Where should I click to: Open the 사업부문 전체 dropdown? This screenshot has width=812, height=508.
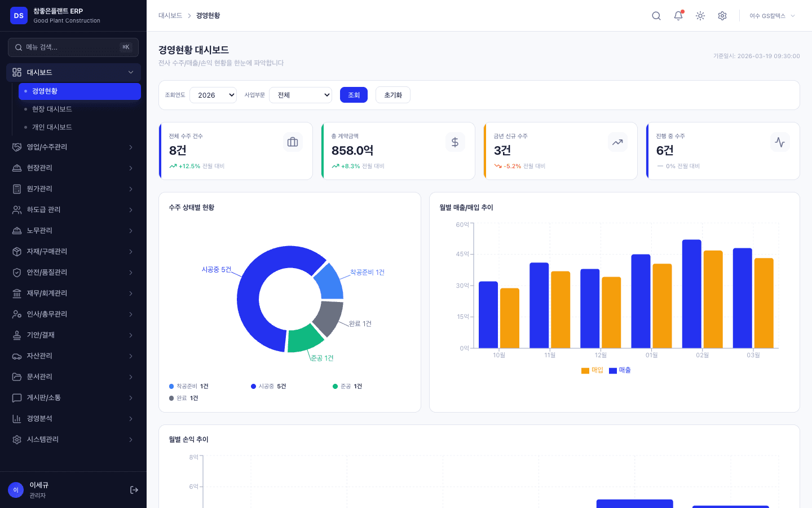[301, 95]
